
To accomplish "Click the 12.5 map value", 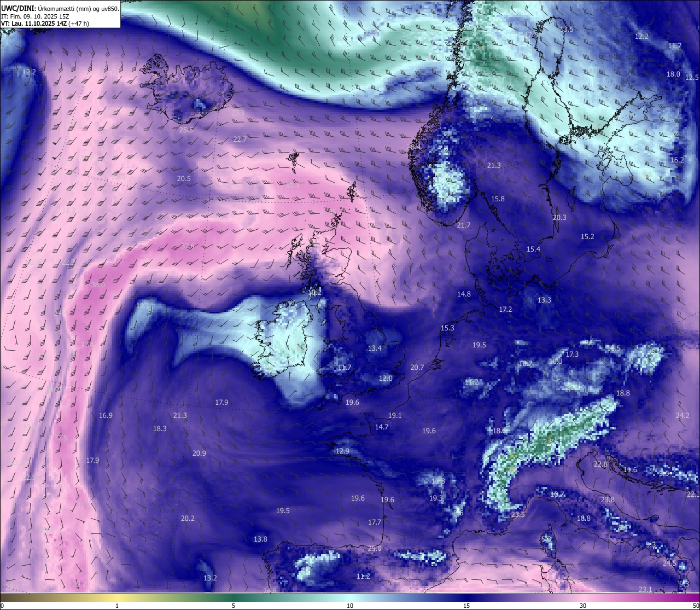I will click(x=692, y=78).
